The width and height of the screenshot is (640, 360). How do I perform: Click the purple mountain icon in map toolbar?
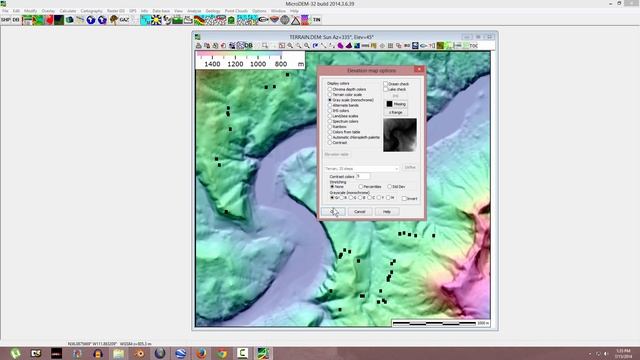349,46
